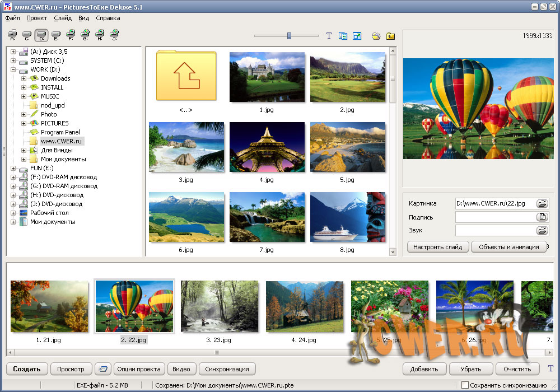
Task: Collapse the WORK (D:) tree node
Action: (x=13, y=69)
